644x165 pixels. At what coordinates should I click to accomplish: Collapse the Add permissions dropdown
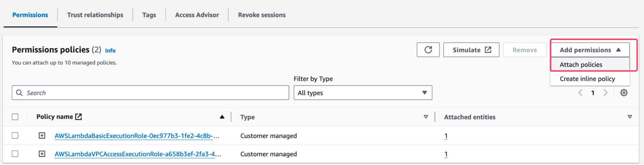click(x=590, y=50)
